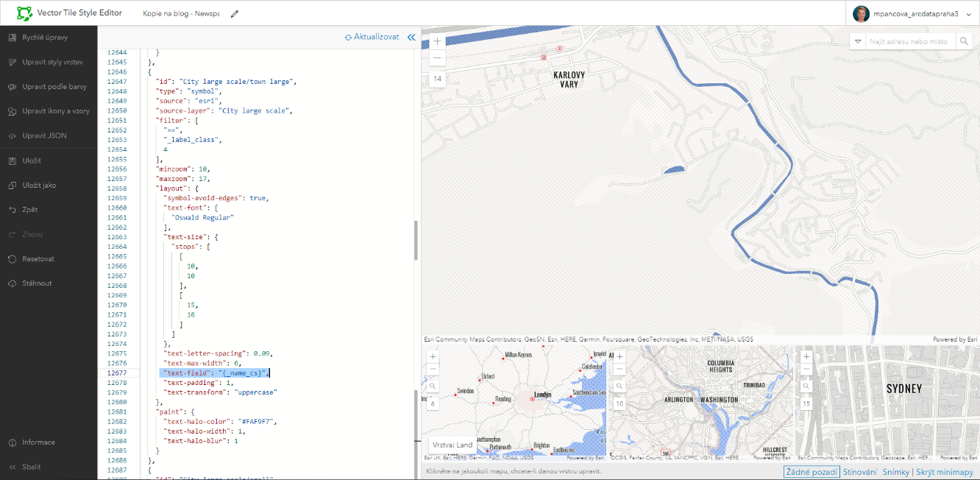
Task: Click the "text-transform": "uppercase" line
Action: point(220,392)
